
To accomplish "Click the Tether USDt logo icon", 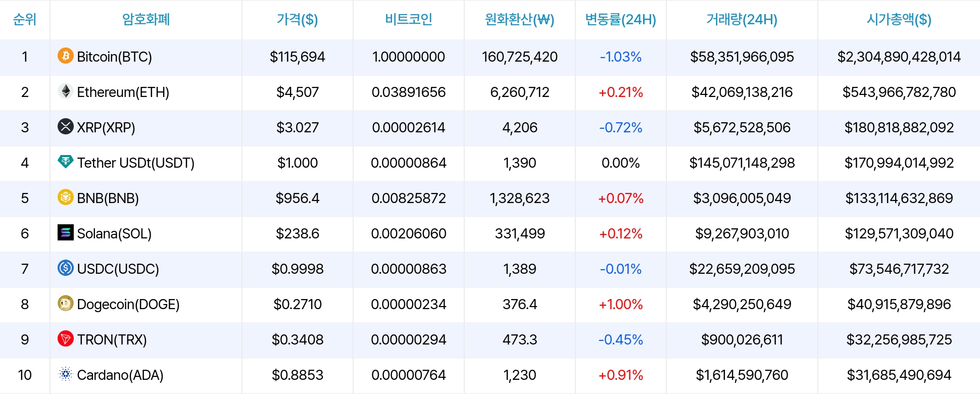I will 66,162.
